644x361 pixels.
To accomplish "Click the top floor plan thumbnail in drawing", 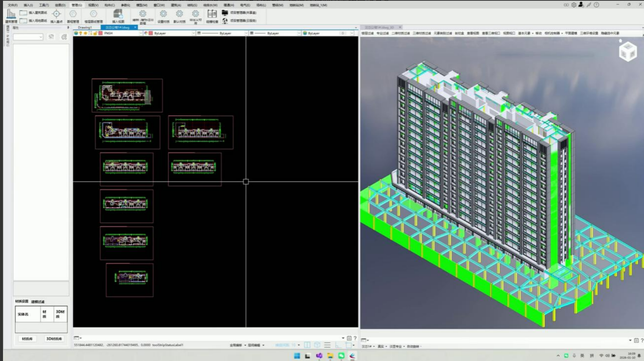I will point(127,95).
